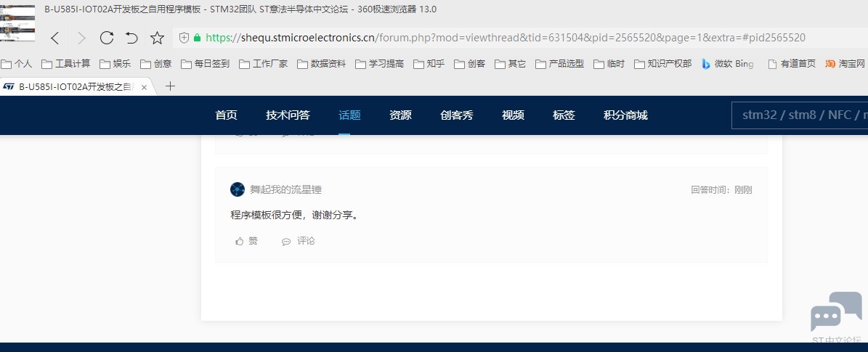Bookmark this page with the star icon
868x352 pixels.
[x=157, y=38]
